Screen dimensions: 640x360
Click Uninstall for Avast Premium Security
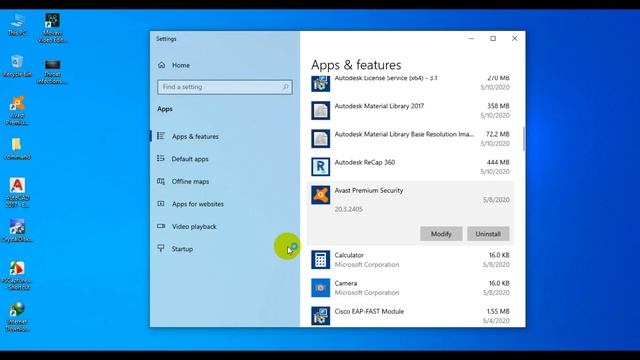488,234
